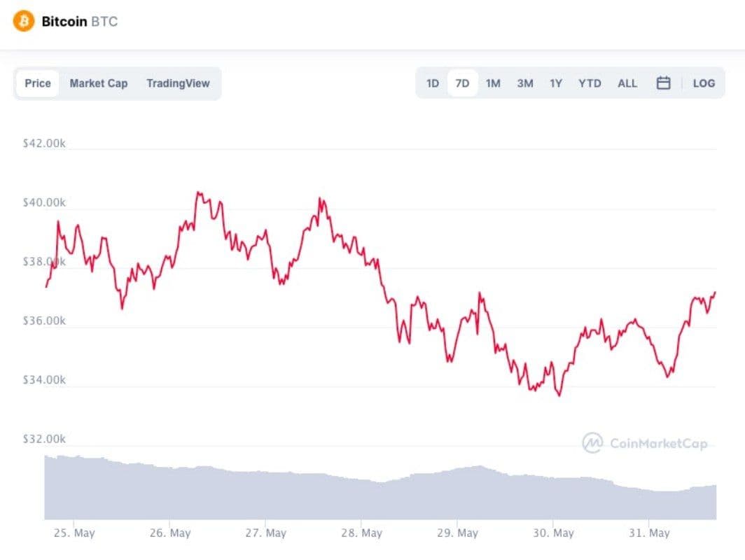745x560 pixels.
Task: Show the ALL time range
Action: click(x=627, y=83)
